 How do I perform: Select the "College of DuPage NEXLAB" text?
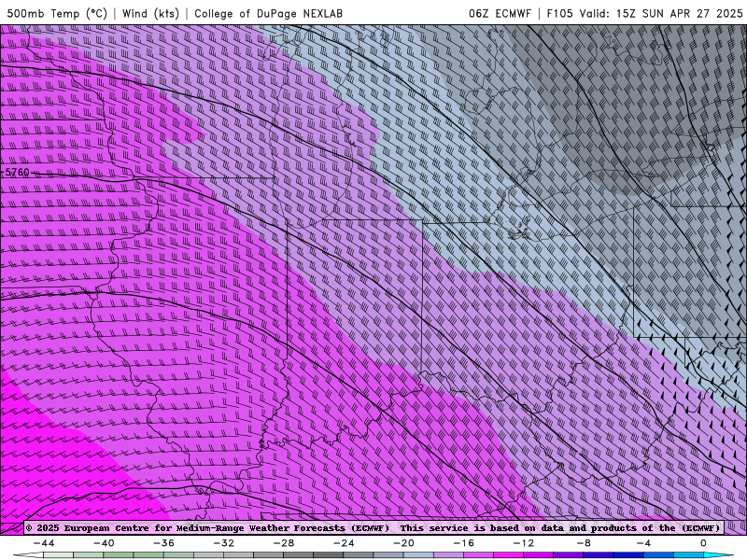click(268, 14)
